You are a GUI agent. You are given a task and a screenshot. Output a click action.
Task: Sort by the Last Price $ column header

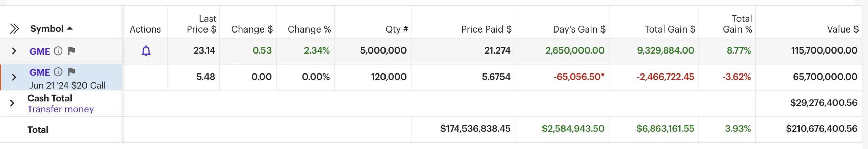(201, 24)
